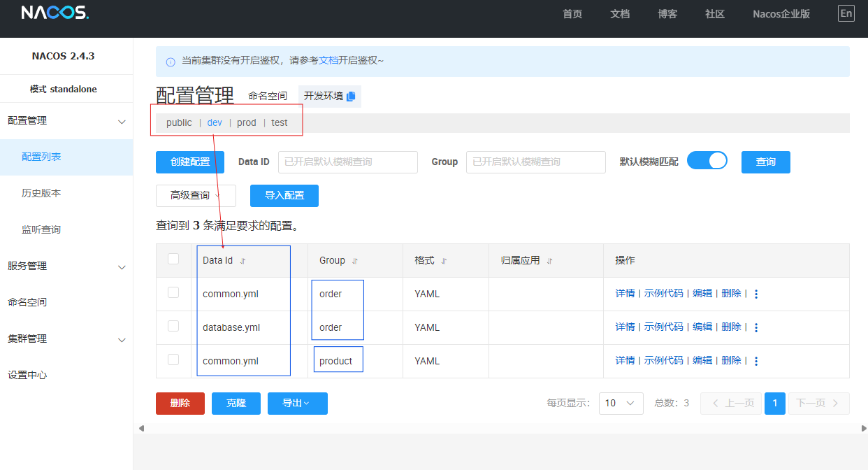This screenshot has height=470, width=868.
Task: Sort by Group column
Action: pos(355,261)
